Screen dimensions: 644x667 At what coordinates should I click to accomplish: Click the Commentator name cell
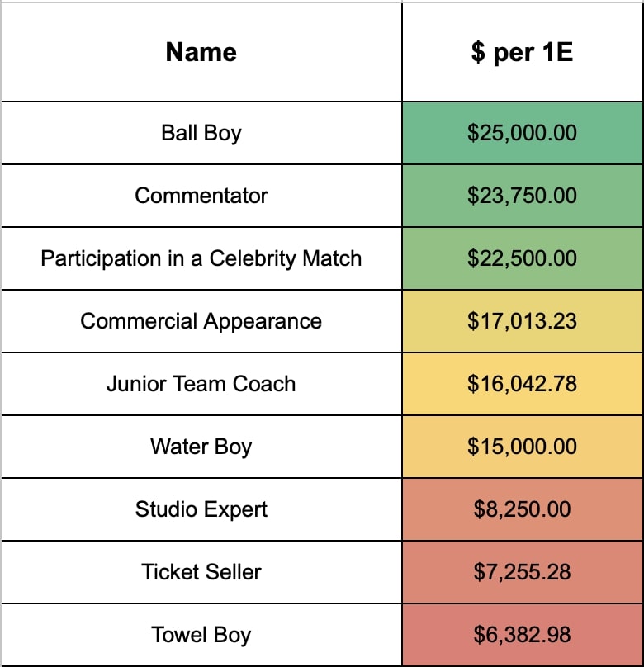[x=201, y=196]
